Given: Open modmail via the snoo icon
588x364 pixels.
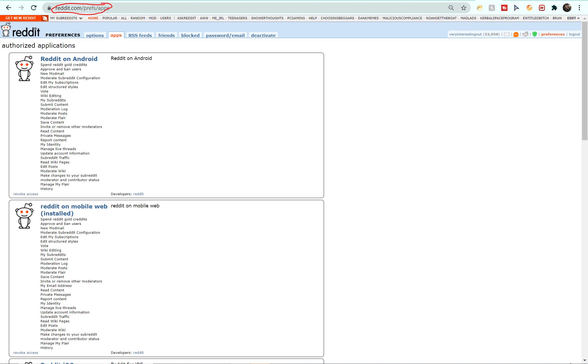Looking at the screenshot, I should pyautogui.click(x=525, y=34).
